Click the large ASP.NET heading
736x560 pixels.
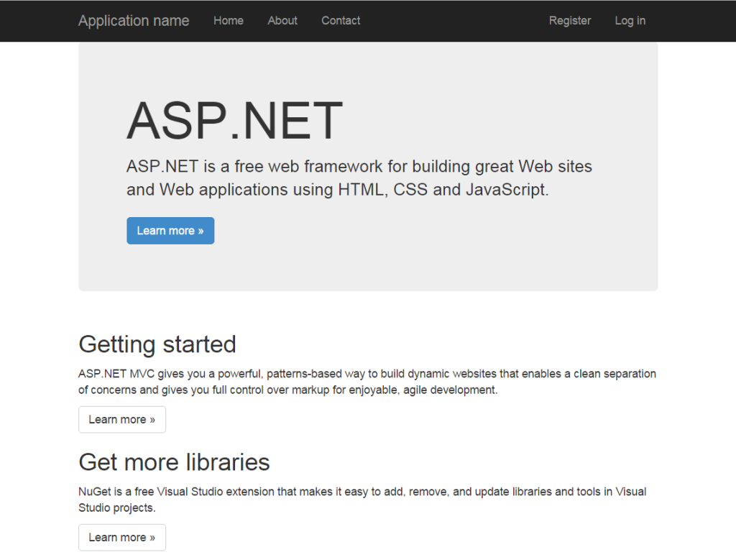[x=234, y=119]
